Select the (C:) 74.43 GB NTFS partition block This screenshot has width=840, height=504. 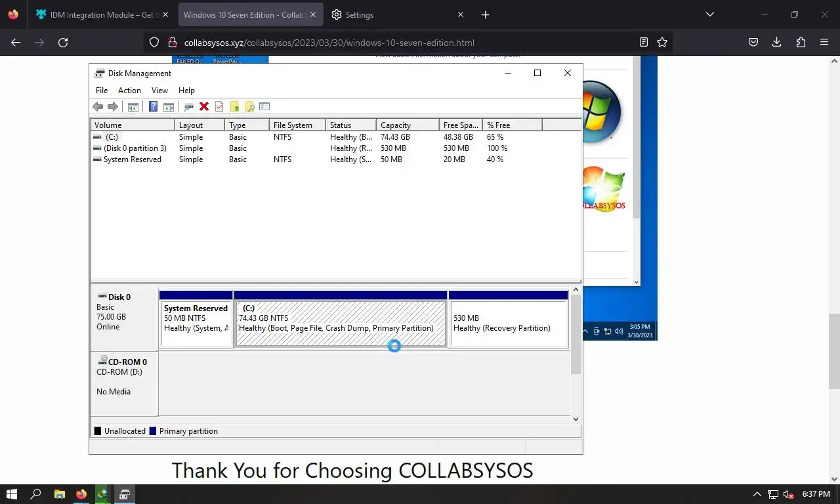[341, 319]
